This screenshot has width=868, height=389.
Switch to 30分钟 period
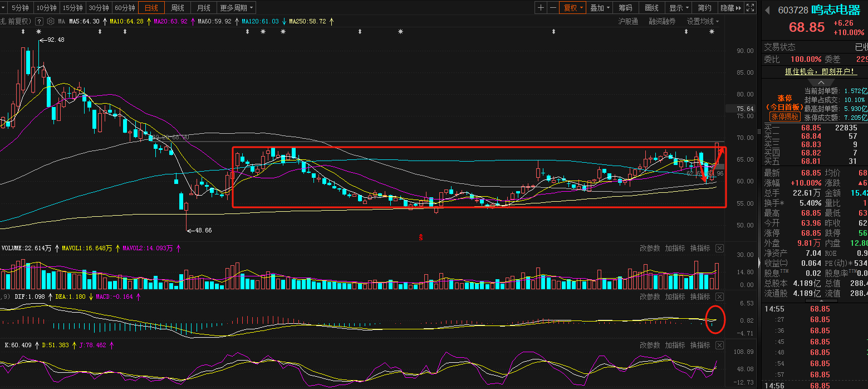tap(99, 8)
